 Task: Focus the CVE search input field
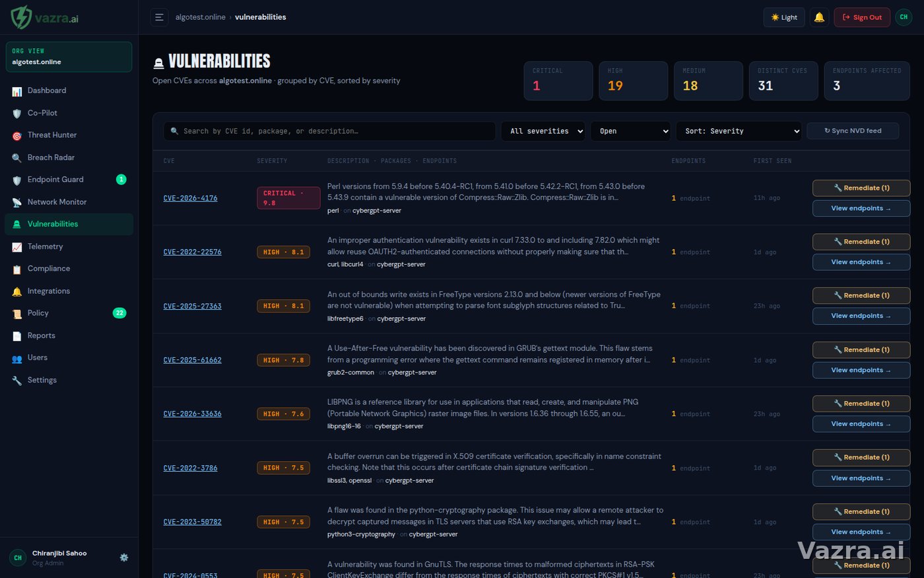(x=329, y=131)
